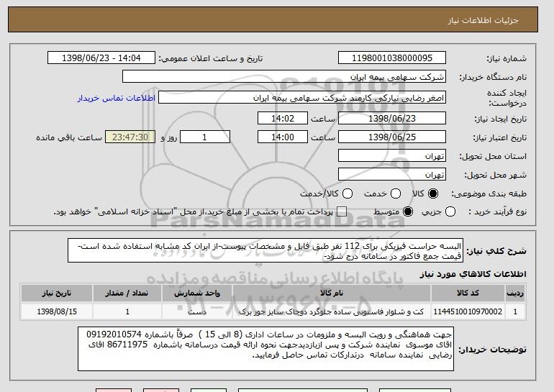
Task: Click the تاریخ نیاز column header
Action: pyautogui.click(x=57, y=293)
